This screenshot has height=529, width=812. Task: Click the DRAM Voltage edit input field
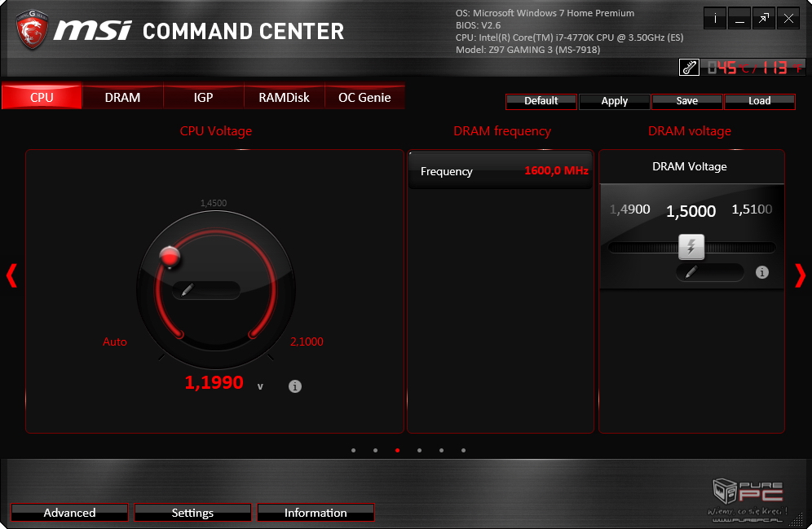coord(710,271)
